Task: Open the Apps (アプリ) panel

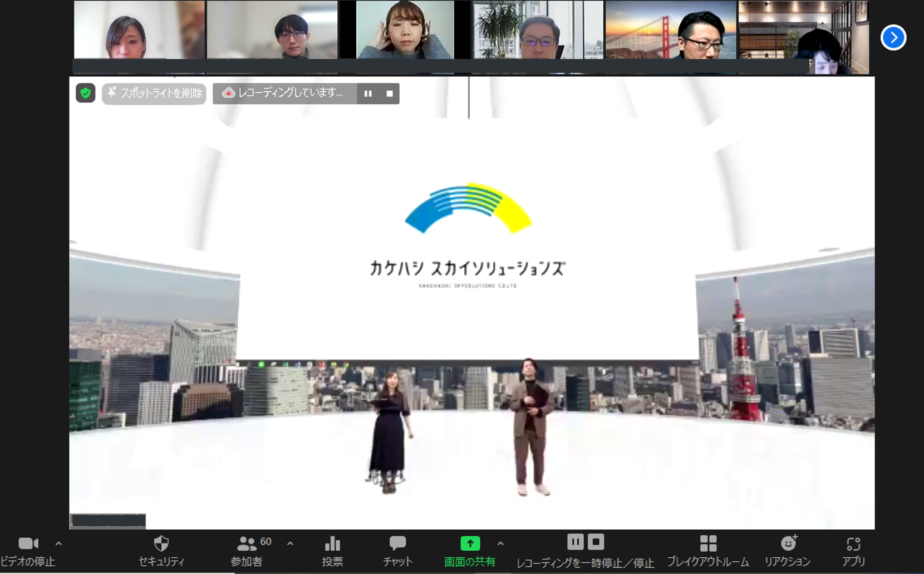Action: (853, 551)
